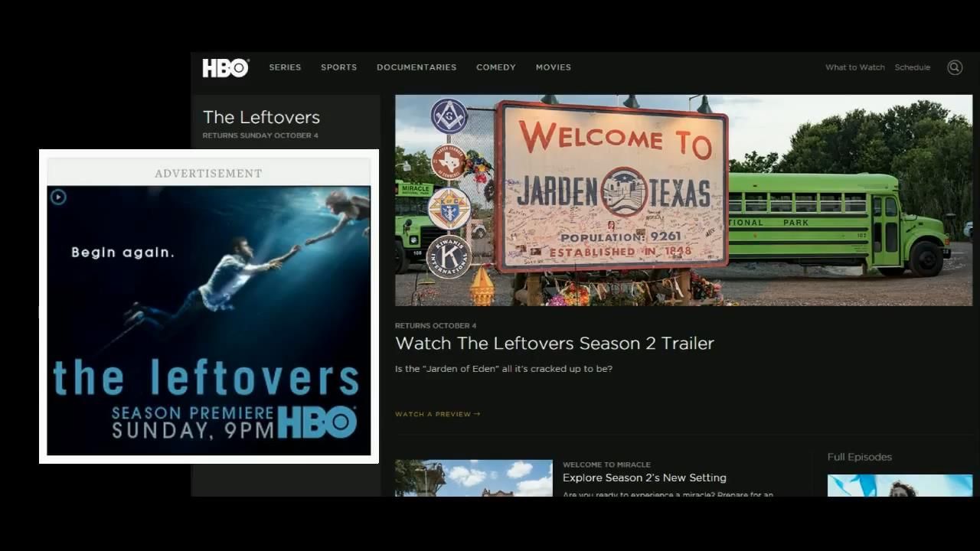Viewport: 980px width, 551px height.
Task: Open 'Watch The Leftovers Season 2 Trailer' headline
Action: (554, 343)
